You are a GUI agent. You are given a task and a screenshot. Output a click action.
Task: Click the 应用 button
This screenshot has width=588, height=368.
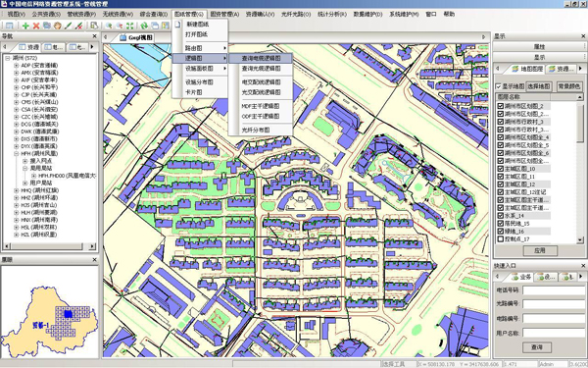[539, 250]
